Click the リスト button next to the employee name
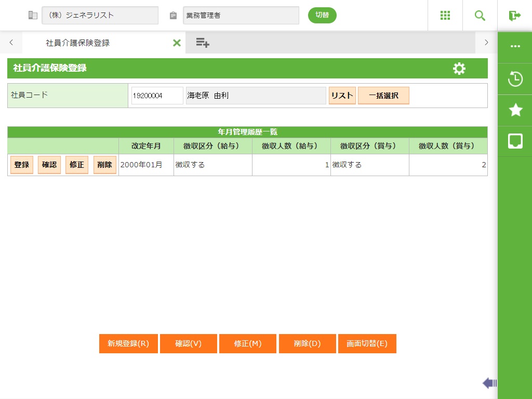The image size is (532, 399). [342, 96]
